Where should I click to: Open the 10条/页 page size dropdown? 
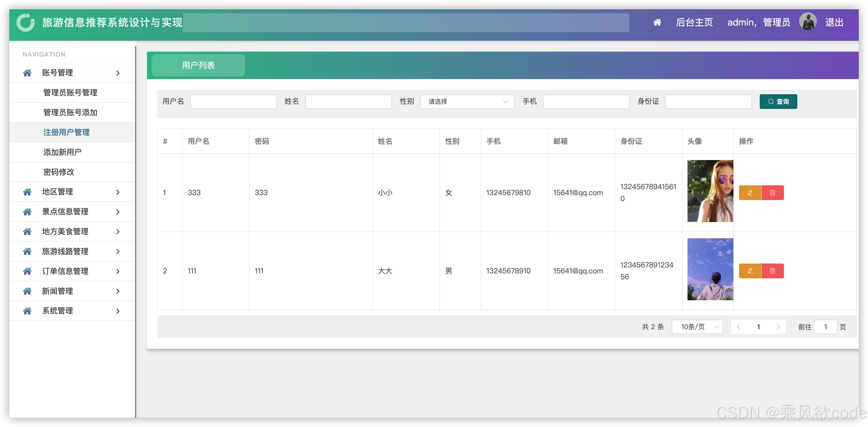(697, 327)
